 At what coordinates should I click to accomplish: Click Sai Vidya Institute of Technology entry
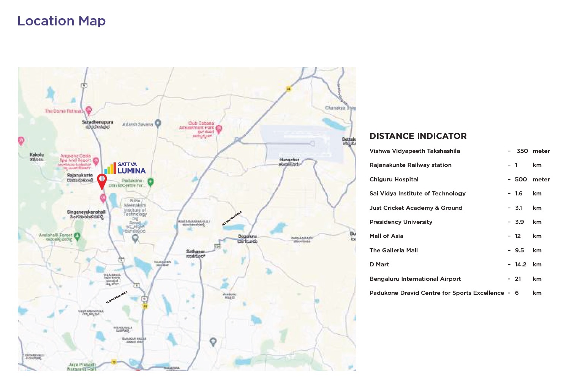point(417,194)
